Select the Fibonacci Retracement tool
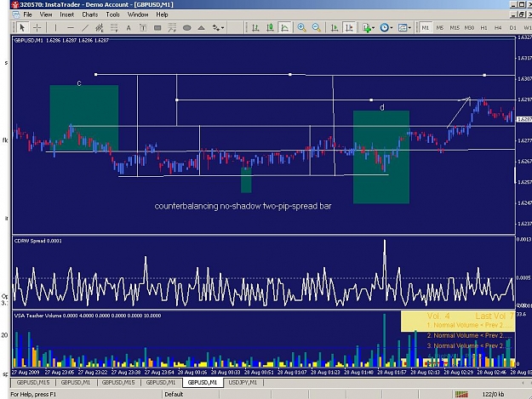 coord(114,28)
